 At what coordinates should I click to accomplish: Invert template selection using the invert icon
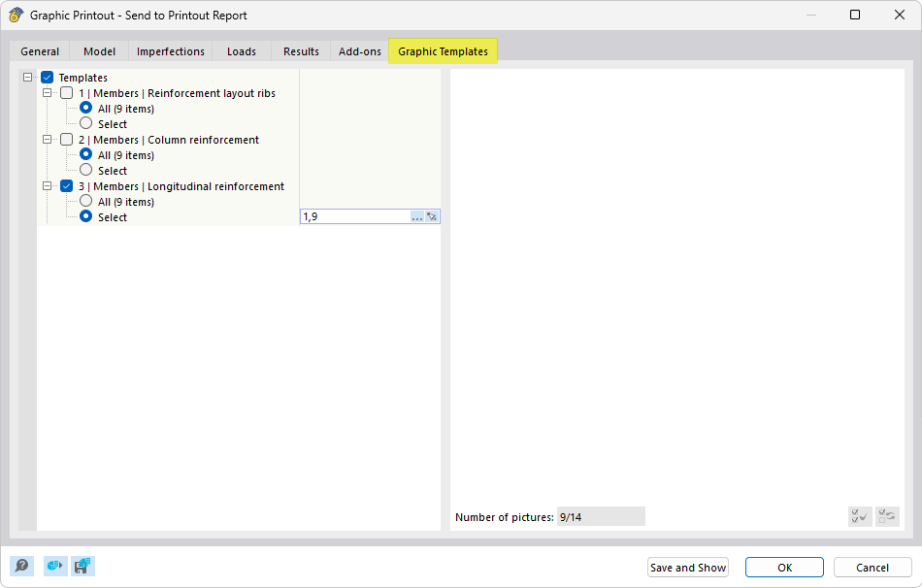click(x=886, y=516)
